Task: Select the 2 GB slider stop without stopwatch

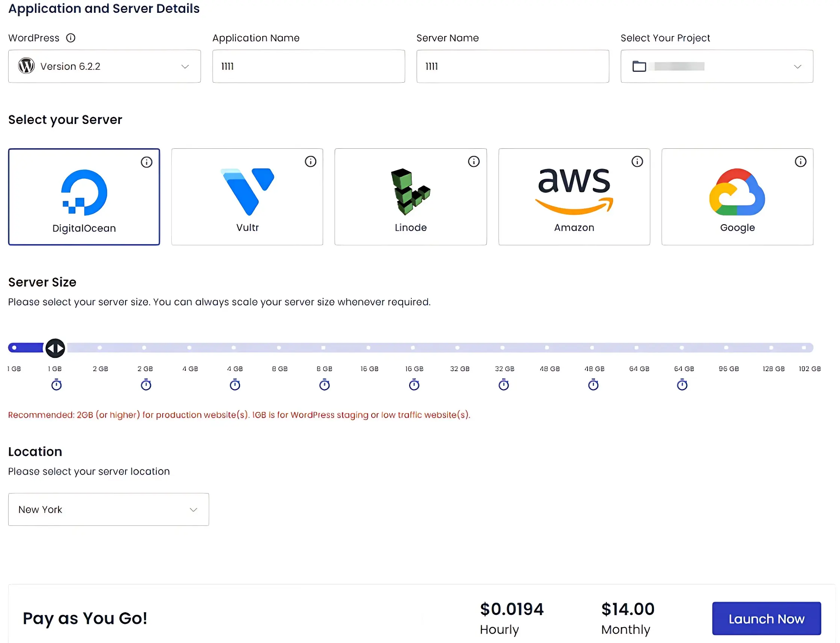Action: 100,347
